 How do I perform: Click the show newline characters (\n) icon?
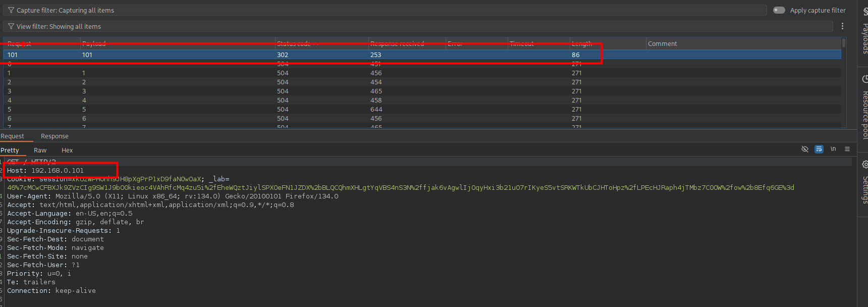tap(833, 149)
